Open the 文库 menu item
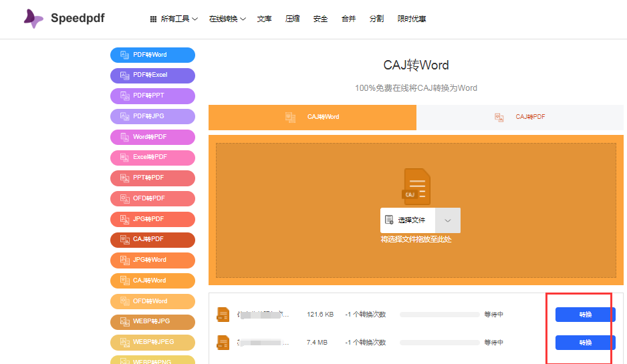627x364 pixels. (x=264, y=19)
